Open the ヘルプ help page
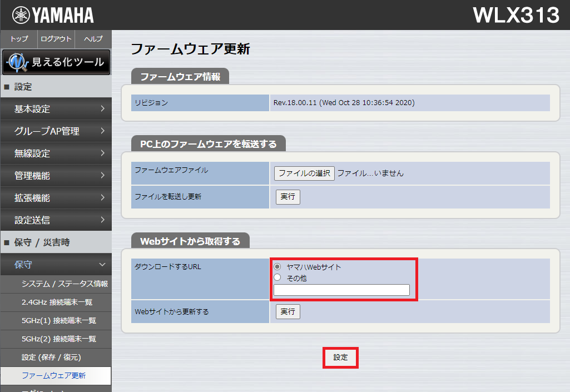Image resolution: width=570 pixels, height=392 pixels. (92, 39)
